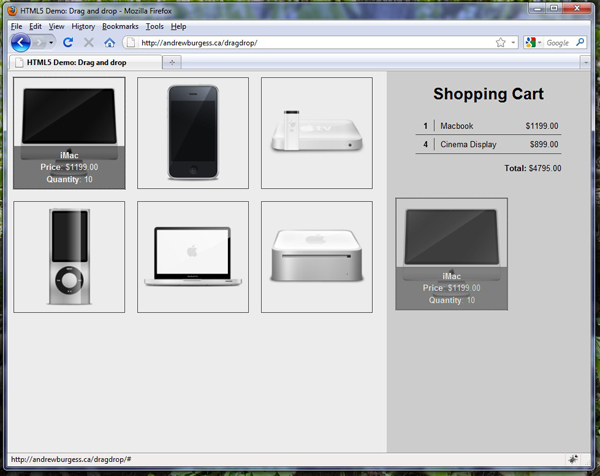Choose search engine via Google icon dropdown
This screenshot has width=600, height=476.
[533, 42]
